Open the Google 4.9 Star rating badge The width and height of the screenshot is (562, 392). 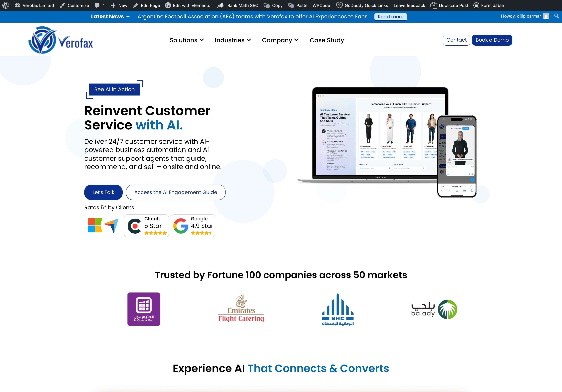[x=193, y=226]
